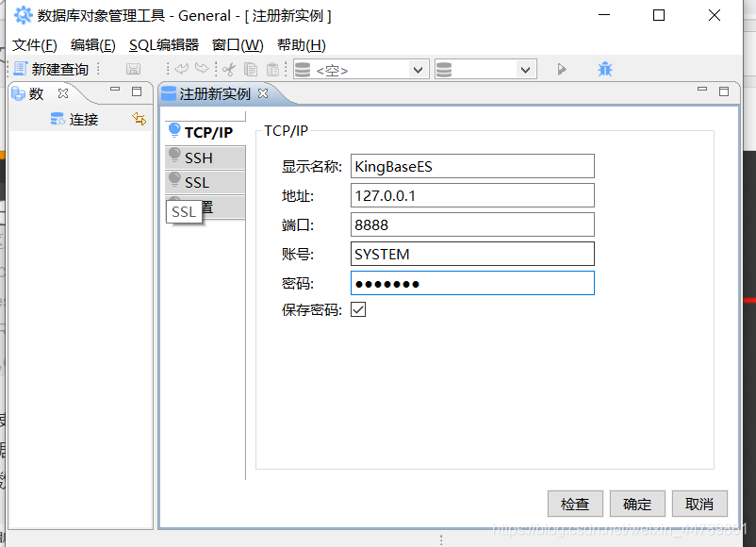This screenshot has width=756, height=547.
Task: Click the 显示名称 field containing KingBaseES
Action: tap(472, 166)
